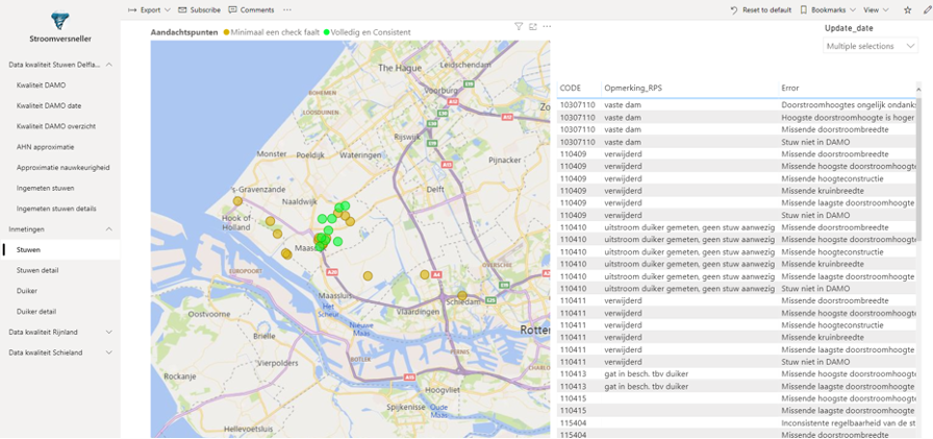933x439 pixels.
Task: Open the Kwaliteit DAMO page
Action: pos(41,85)
